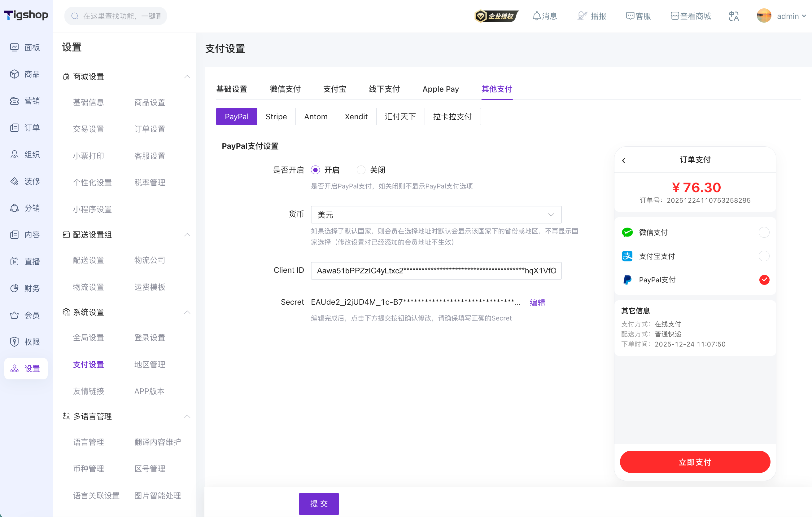Open the 组织 organization sidebar icon
812x517 pixels.
14,154
